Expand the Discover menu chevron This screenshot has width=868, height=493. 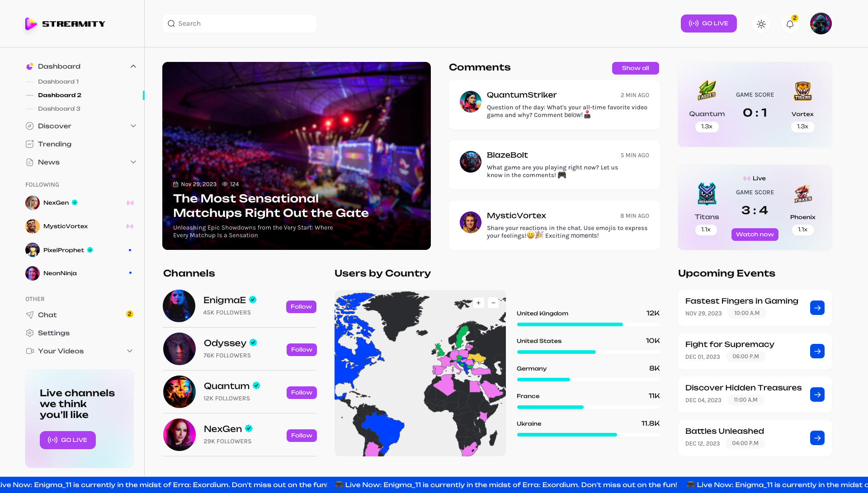click(x=133, y=126)
